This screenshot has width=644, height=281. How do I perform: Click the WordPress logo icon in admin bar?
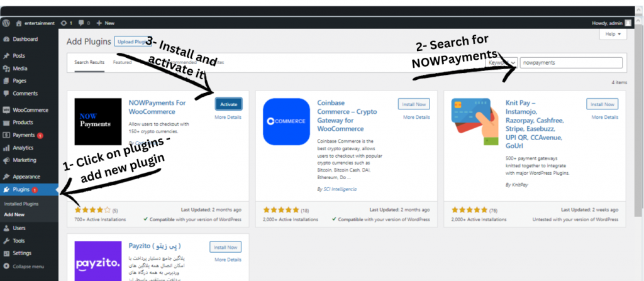(x=6, y=23)
